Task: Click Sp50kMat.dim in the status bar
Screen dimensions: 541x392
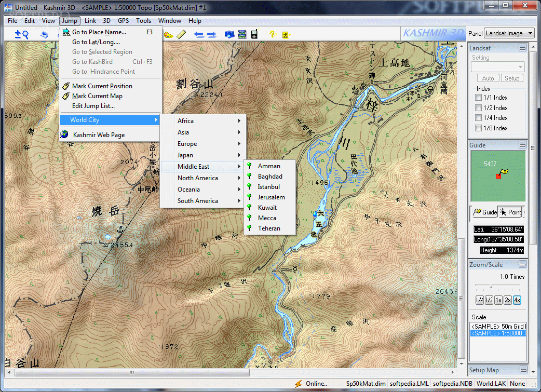Action: tap(366, 384)
